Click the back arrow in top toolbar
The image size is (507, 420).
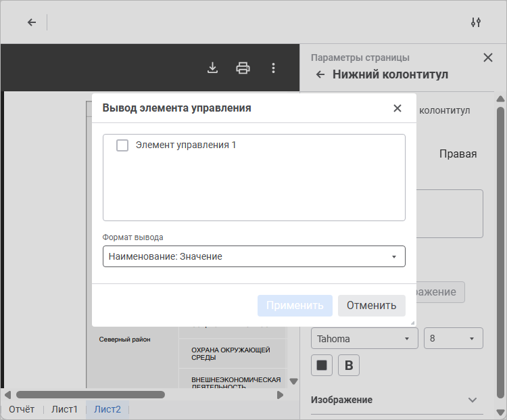click(x=31, y=22)
